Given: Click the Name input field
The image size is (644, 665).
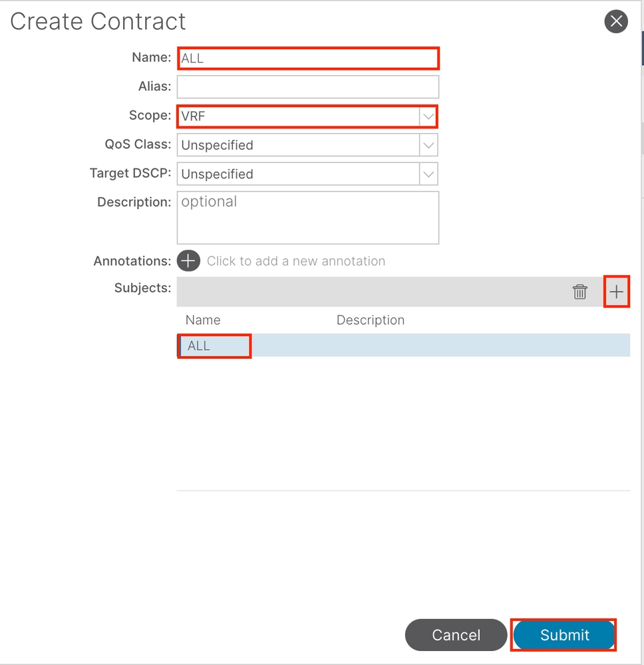Looking at the screenshot, I should 307,59.
